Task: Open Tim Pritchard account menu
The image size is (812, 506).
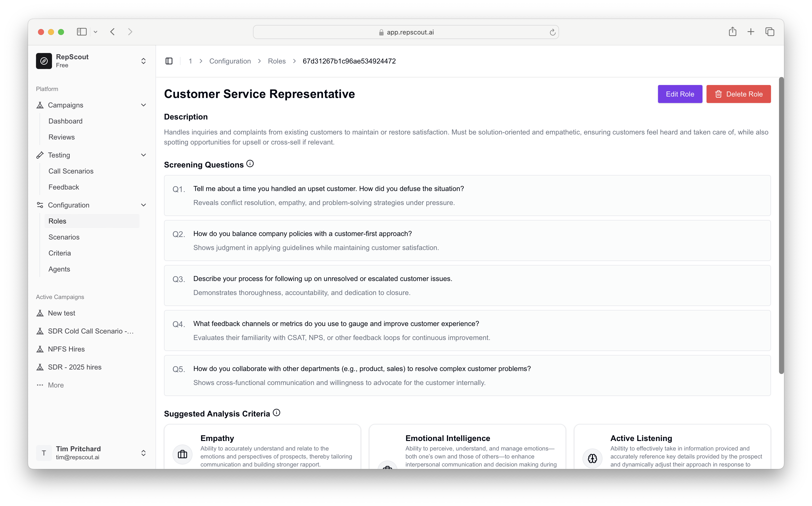Action: 143,453
